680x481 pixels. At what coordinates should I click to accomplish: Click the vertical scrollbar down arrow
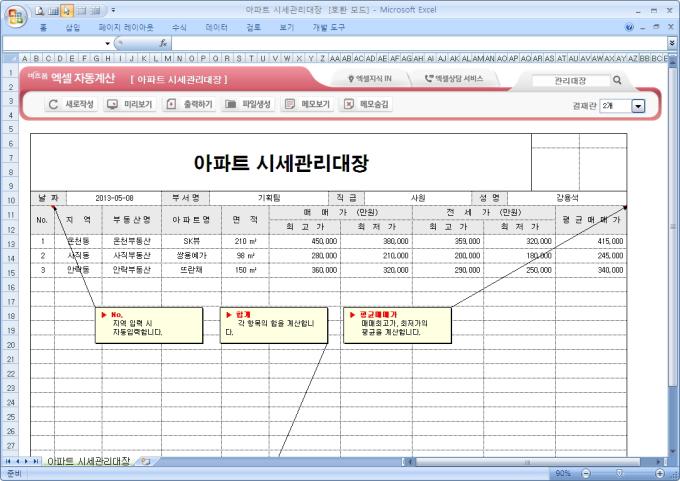(x=673, y=452)
